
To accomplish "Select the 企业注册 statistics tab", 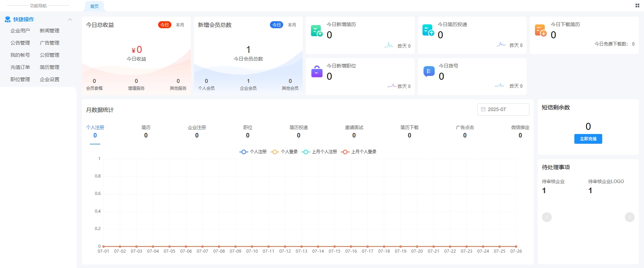I will coord(197,132).
